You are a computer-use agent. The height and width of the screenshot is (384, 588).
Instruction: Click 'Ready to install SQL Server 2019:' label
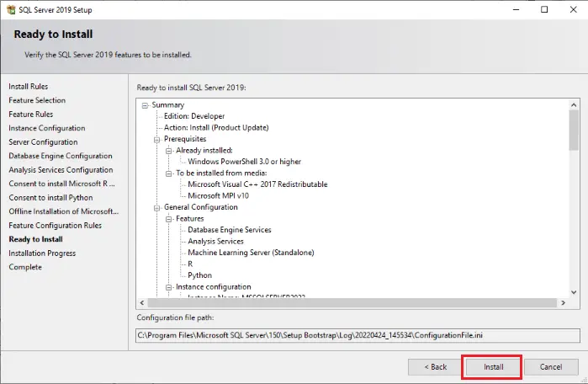191,88
